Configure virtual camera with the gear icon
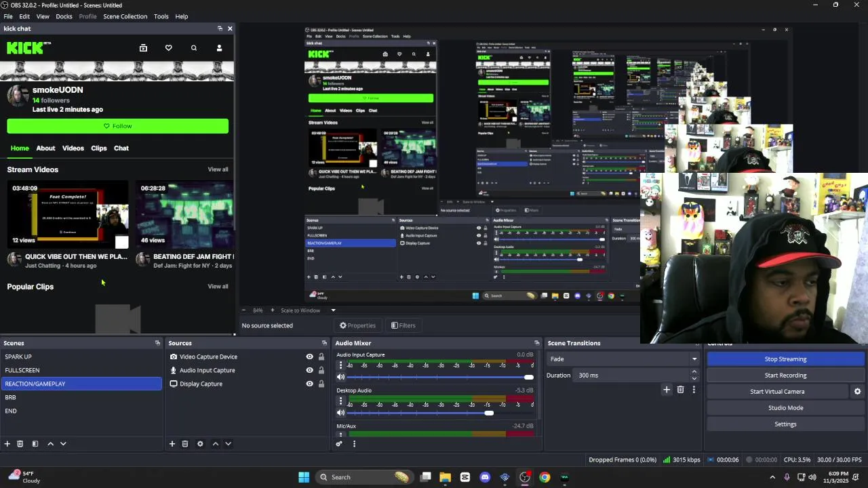The height and width of the screenshot is (488, 868). pos(857,392)
